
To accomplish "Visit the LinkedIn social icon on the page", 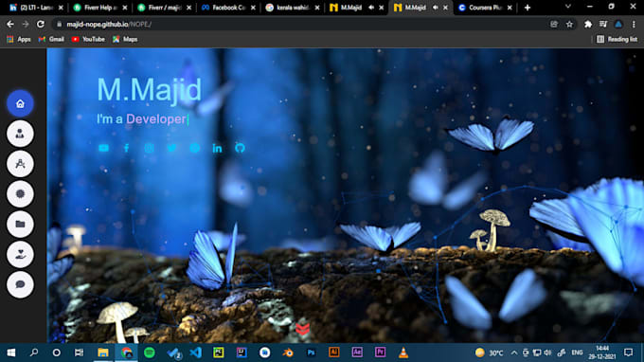I will coord(217,148).
